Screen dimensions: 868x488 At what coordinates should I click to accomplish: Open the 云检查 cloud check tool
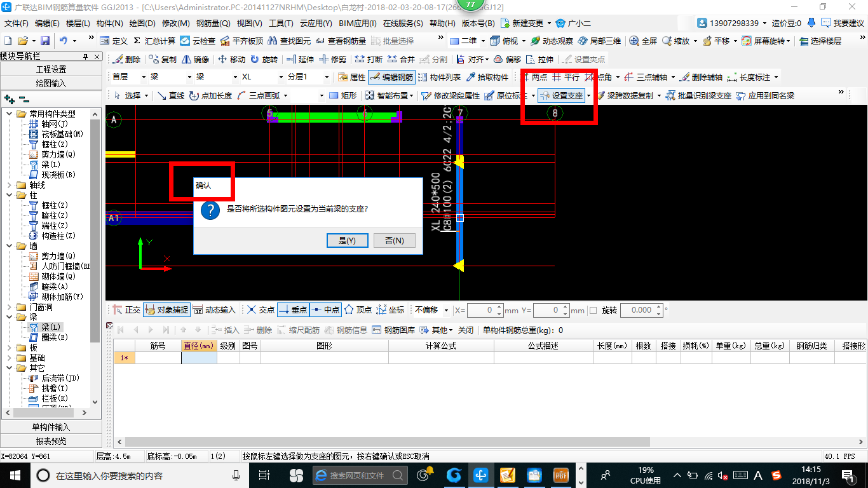click(198, 41)
